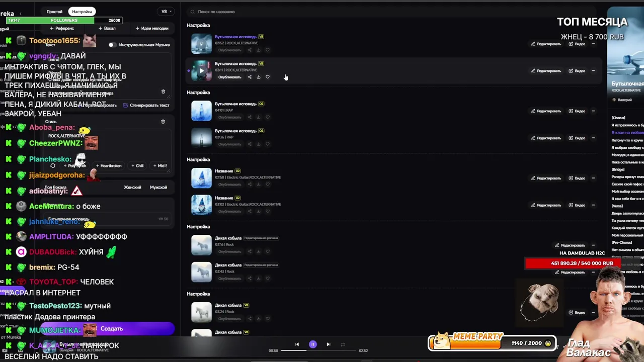The height and width of the screenshot is (362, 644).
Task: Open the 02:58 Название gnome thumbnail
Action: 201,178
